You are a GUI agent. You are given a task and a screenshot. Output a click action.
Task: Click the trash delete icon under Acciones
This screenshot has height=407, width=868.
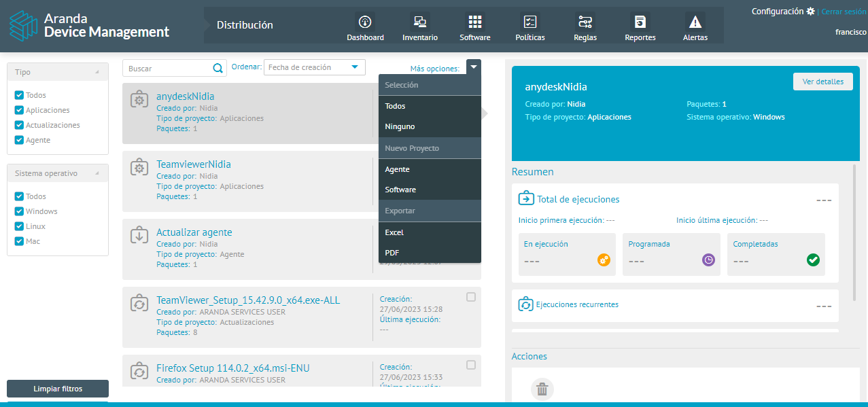point(542,389)
